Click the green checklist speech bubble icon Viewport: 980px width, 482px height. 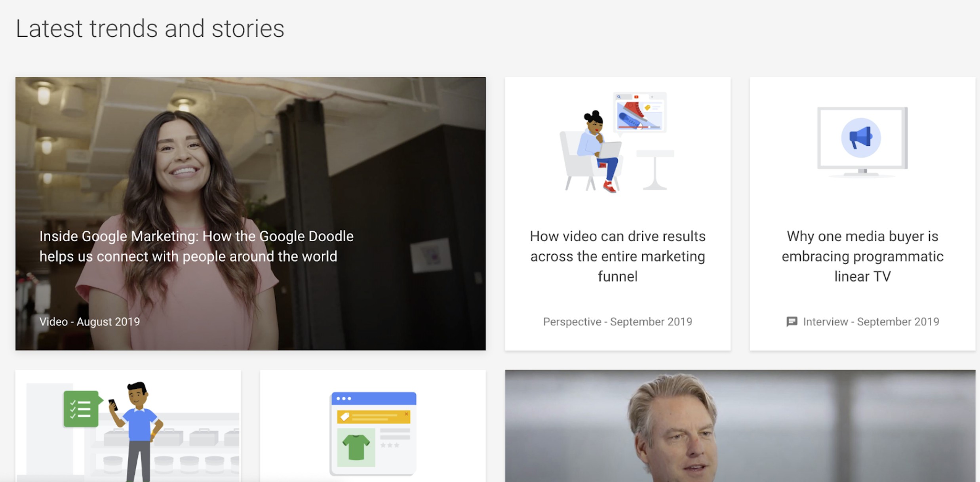click(82, 409)
